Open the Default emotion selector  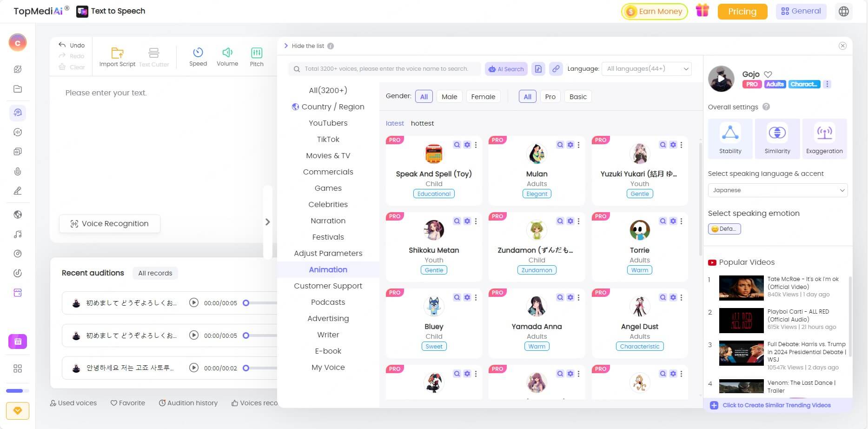(x=724, y=229)
